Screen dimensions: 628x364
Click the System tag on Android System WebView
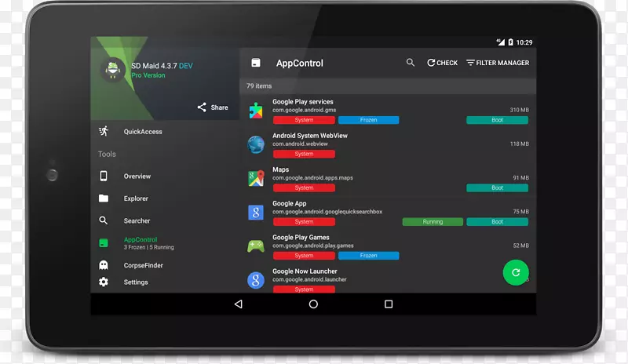tap(304, 154)
